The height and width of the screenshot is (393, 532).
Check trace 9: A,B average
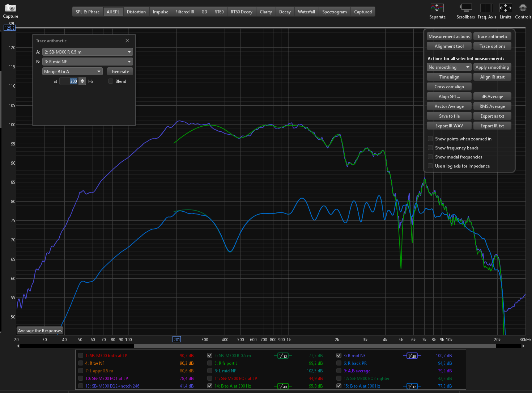pyautogui.click(x=339, y=371)
